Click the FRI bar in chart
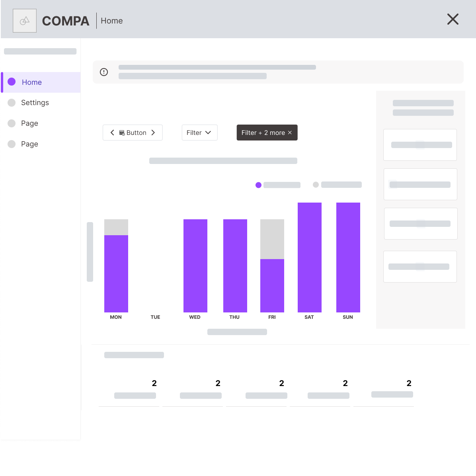The image size is (476, 476). point(272,265)
